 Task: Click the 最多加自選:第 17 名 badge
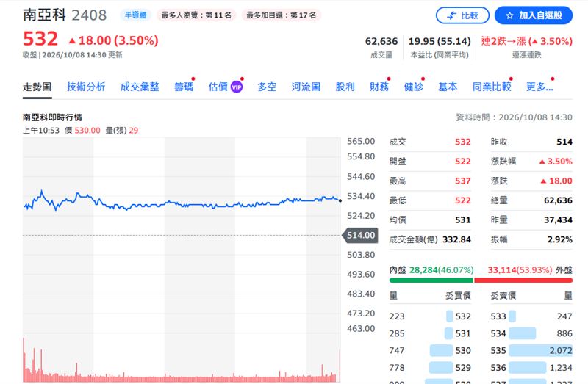point(281,15)
